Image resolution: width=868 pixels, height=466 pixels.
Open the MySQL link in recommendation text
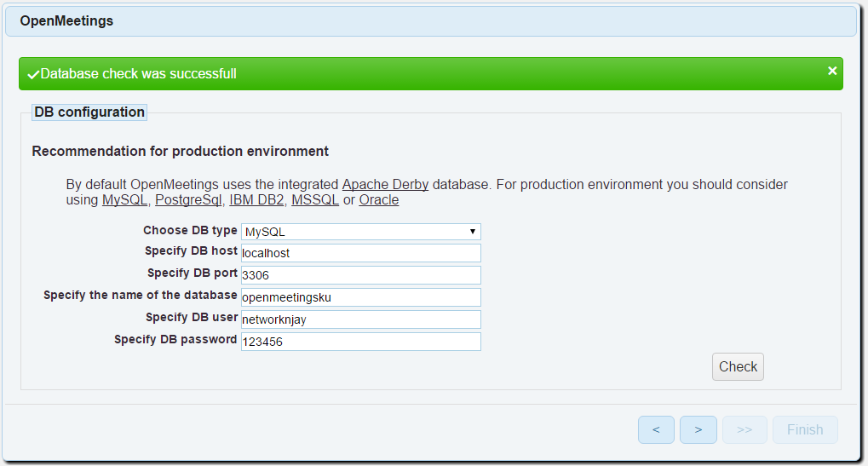click(124, 200)
